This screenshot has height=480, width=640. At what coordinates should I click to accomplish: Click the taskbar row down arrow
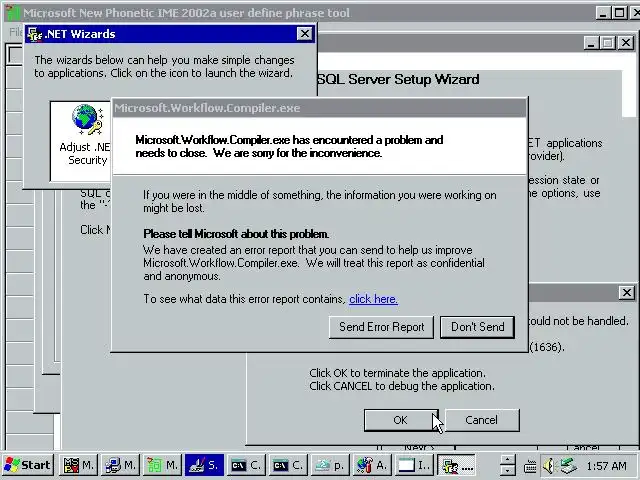tap(507, 471)
